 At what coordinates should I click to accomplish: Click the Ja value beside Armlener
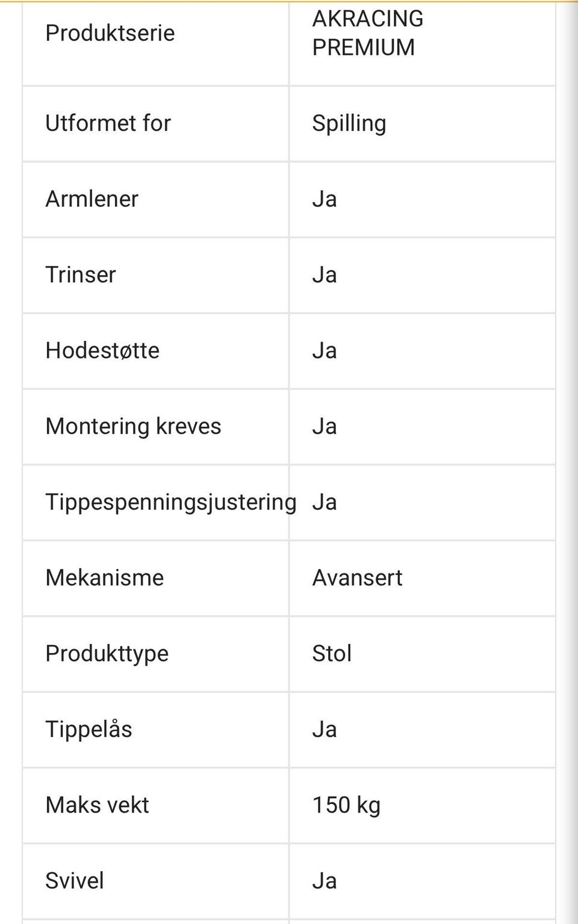tap(325, 199)
